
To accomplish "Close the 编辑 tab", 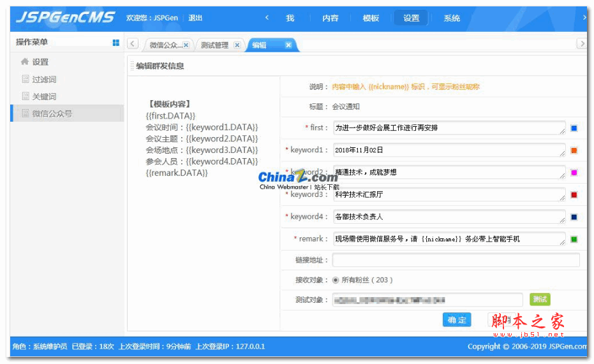I will click(x=288, y=45).
